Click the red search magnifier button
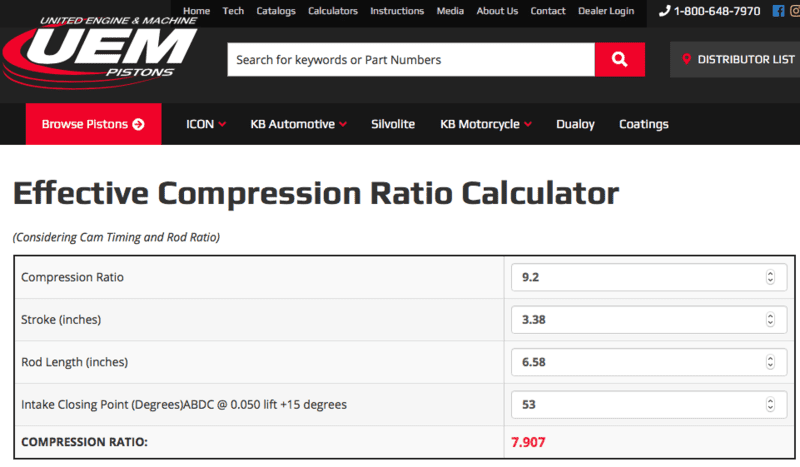 [620, 59]
